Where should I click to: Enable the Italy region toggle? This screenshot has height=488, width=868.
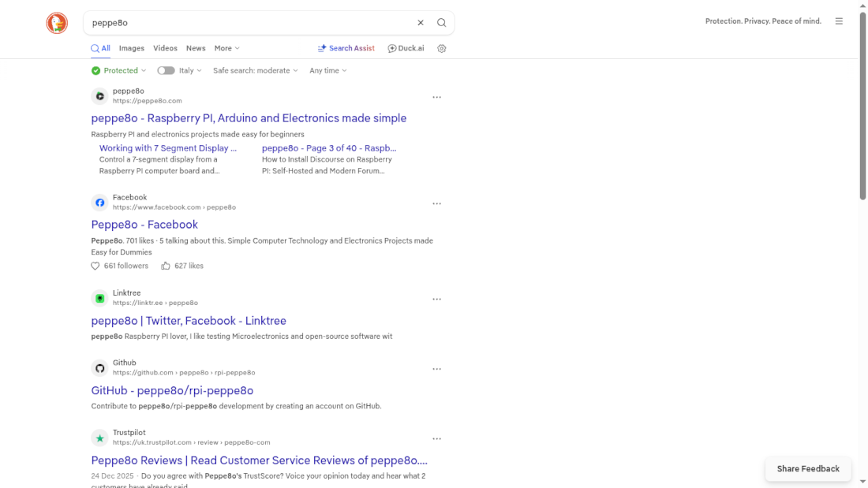click(x=166, y=70)
